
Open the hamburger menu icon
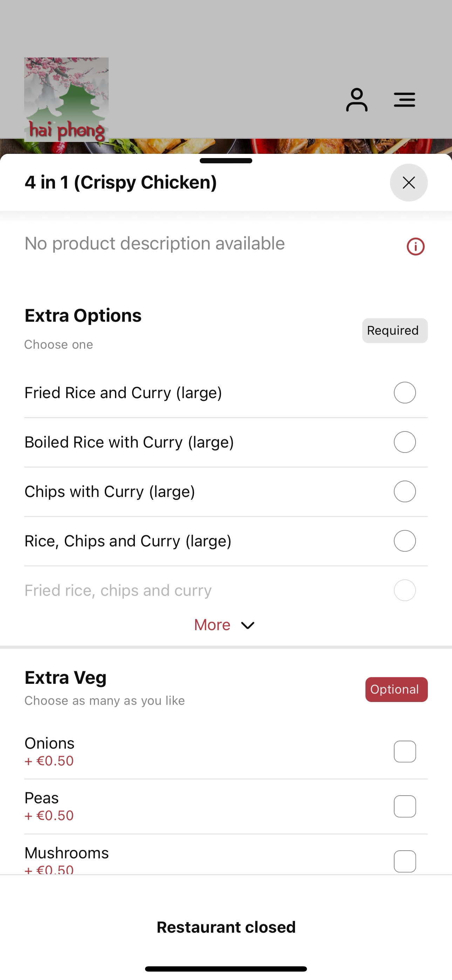[404, 100]
